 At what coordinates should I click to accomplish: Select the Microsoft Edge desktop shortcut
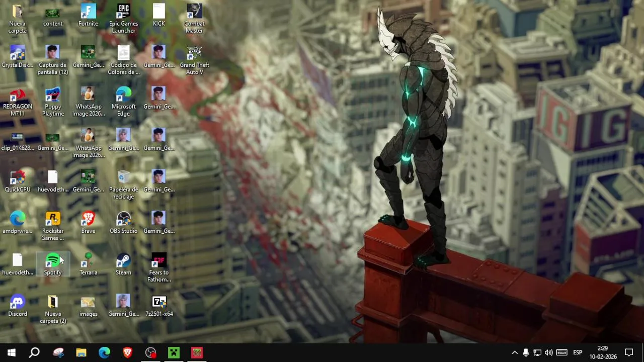pos(123,101)
